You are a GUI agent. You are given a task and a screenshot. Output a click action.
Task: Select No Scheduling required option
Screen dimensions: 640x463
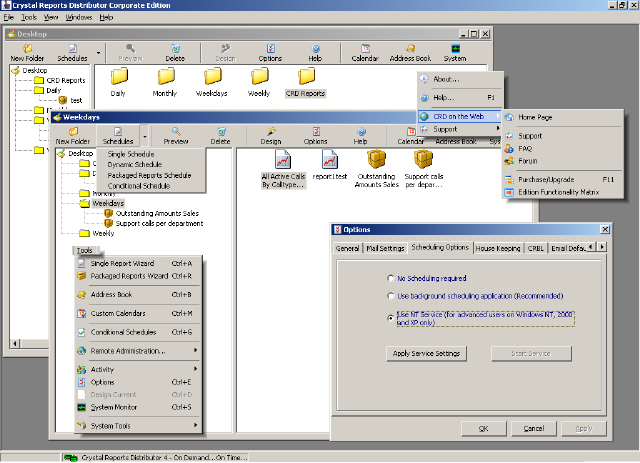(391, 278)
